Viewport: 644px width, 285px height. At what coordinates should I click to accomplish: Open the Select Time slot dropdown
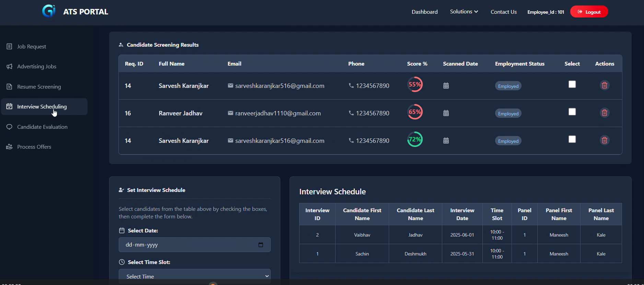(x=195, y=276)
